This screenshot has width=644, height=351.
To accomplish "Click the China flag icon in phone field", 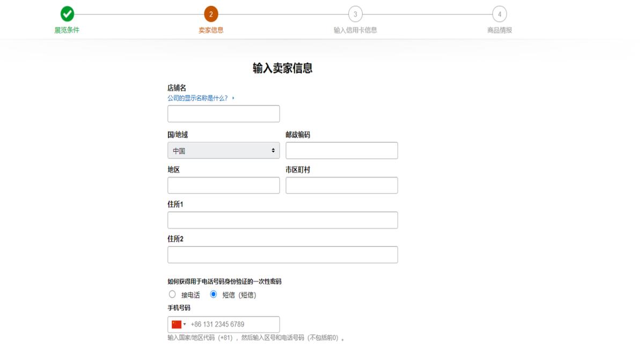I will pyautogui.click(x=177, y=324).
